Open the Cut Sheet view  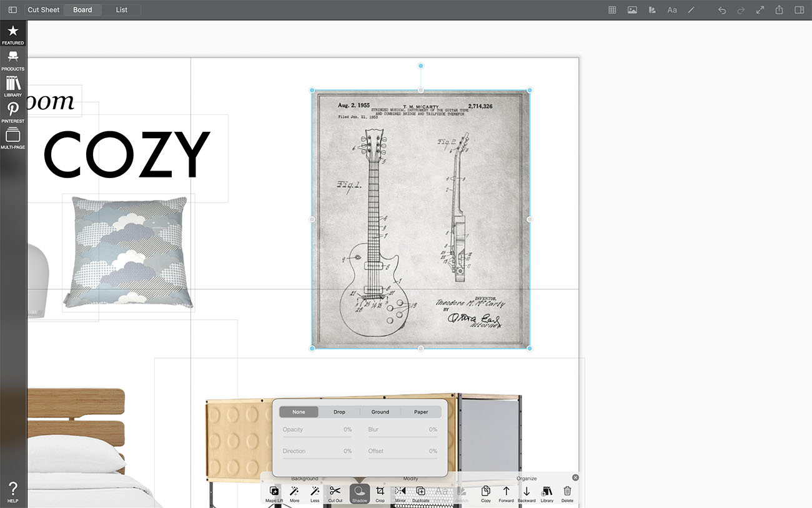(x=43, y=10)
